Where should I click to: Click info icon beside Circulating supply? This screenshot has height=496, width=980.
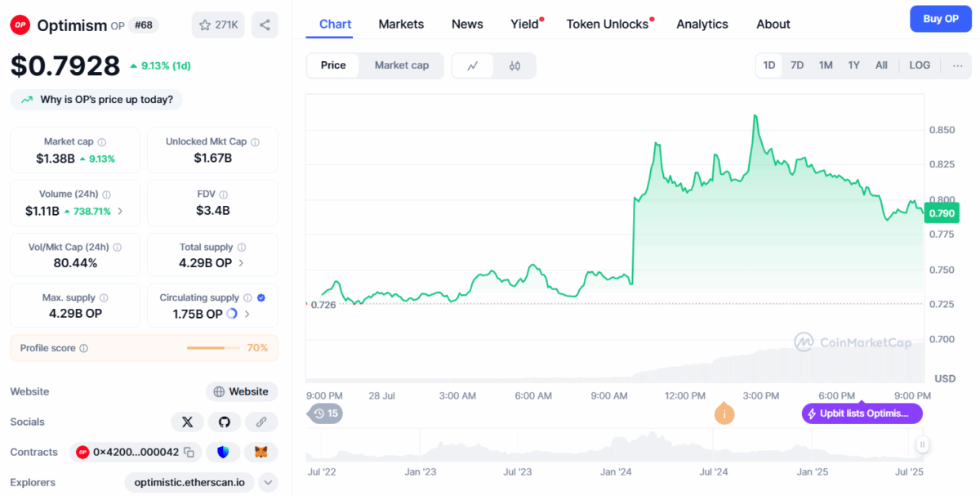coord(247,298)
